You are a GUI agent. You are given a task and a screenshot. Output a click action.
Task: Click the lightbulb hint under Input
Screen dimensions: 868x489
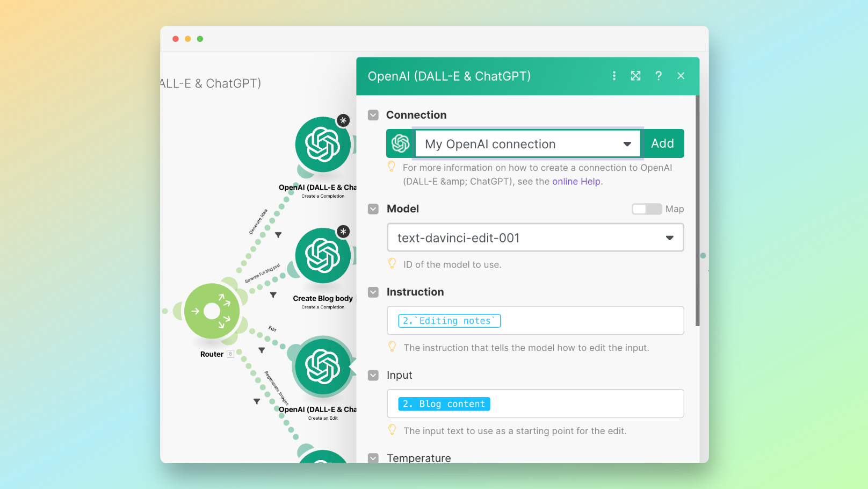[392, 430]
